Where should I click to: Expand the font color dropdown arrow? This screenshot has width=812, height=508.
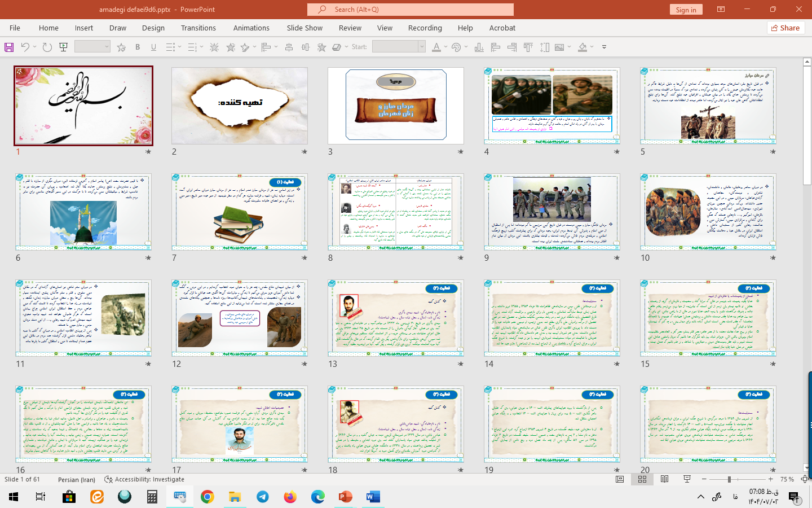445,47
